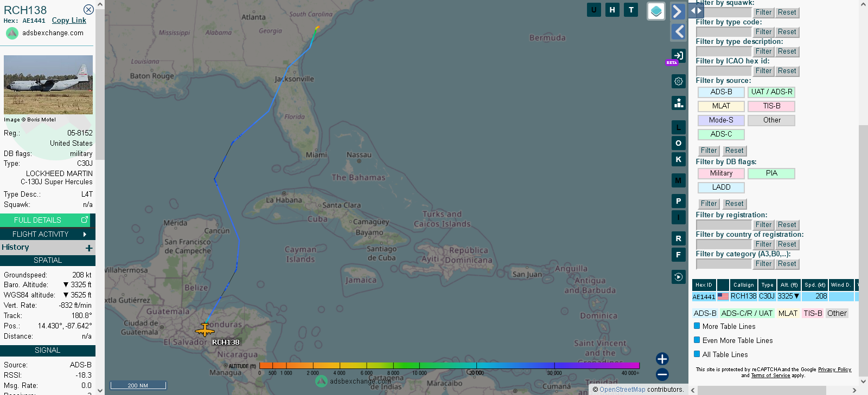The height and width of the screenshot is (395, 868).
Task: Click Copy Link
Action: (69, 21)
